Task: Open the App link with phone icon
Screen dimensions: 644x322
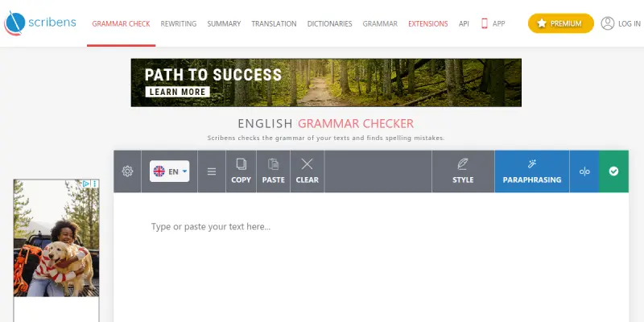Action: tap(493, 24)
